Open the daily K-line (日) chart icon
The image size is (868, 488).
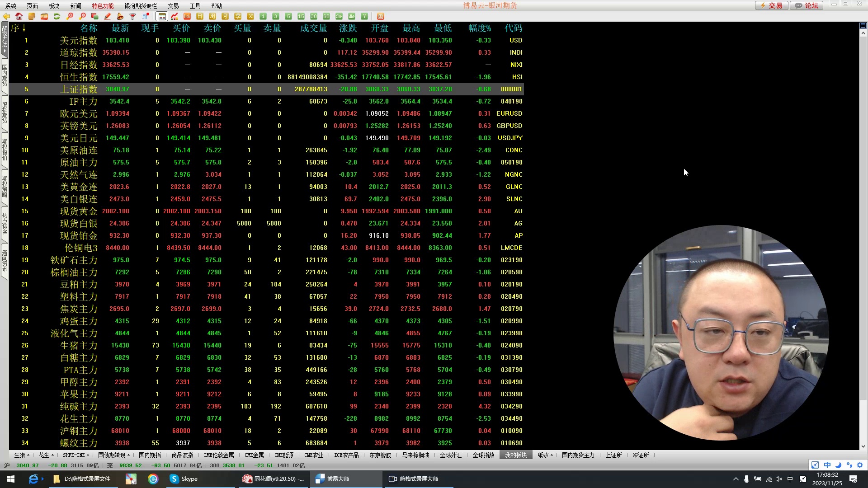[x=200, y=16]
